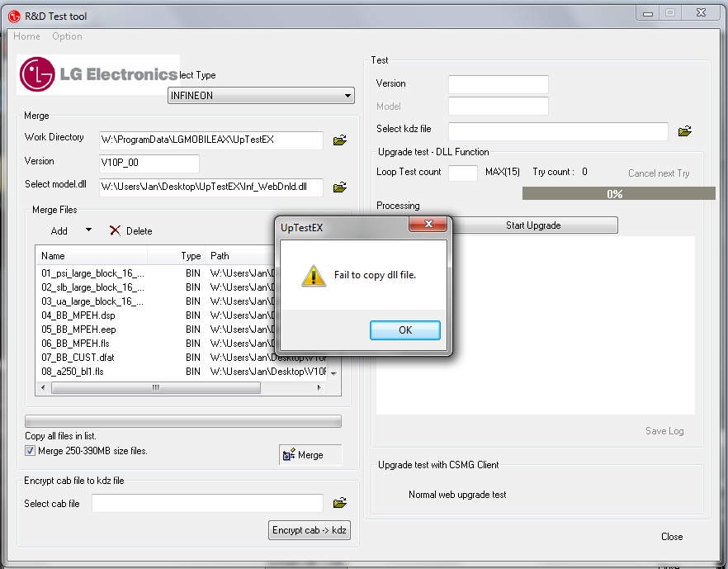
Task: Browse for cab file using folder icon
Action: click(340, 503)
